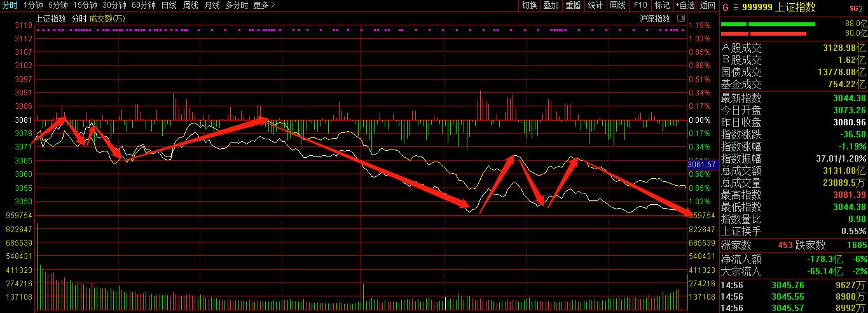Switch to the 分时 intraday tab
The image size is (868, 313).
pos(10,5)
